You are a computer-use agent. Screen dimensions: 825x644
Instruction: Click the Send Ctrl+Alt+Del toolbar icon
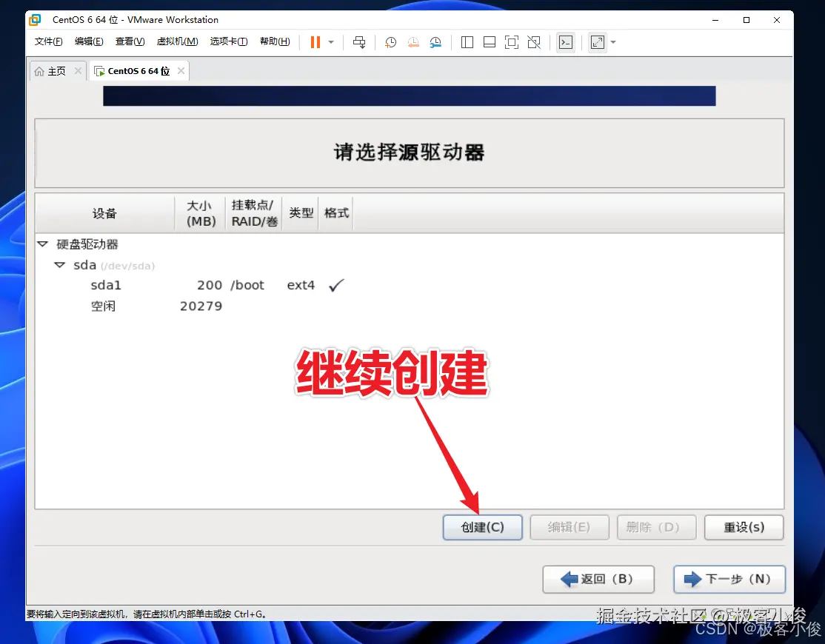coord(359,42)
